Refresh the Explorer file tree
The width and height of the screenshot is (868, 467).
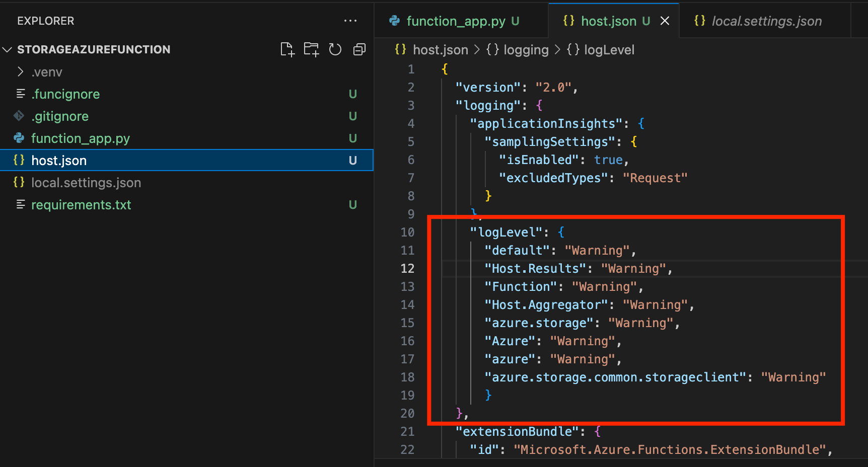pyautogui.click(x=335, y=49)
